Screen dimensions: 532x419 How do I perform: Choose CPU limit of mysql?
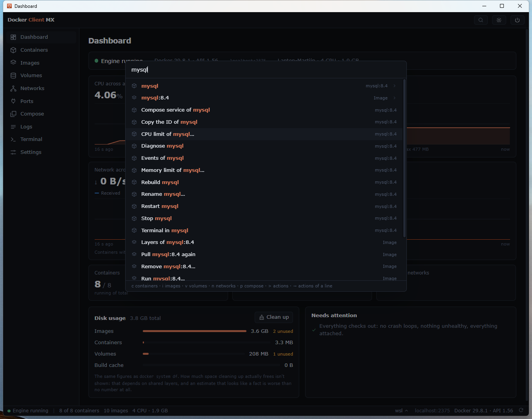point(264,134)
